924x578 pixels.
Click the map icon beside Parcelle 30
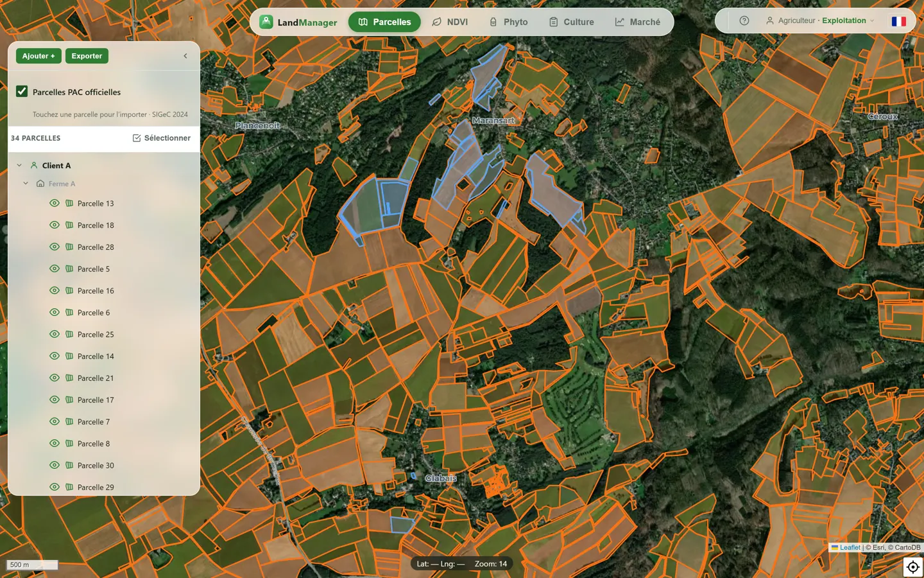tap(69, 465)
